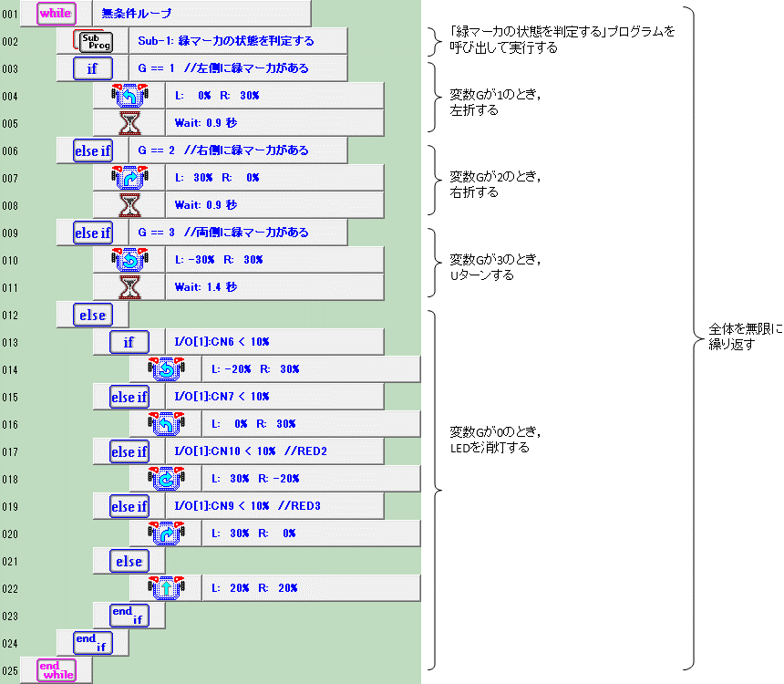Select the spin-left motor icon on line 014
Image resolution: width=784 pixels, height=684 pixels.
point(166,369)
